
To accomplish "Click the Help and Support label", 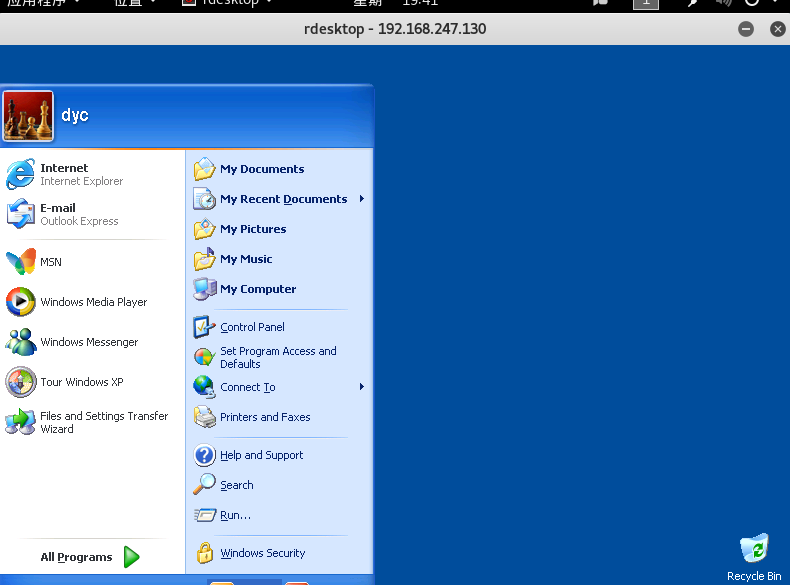I will coord(261,456).
